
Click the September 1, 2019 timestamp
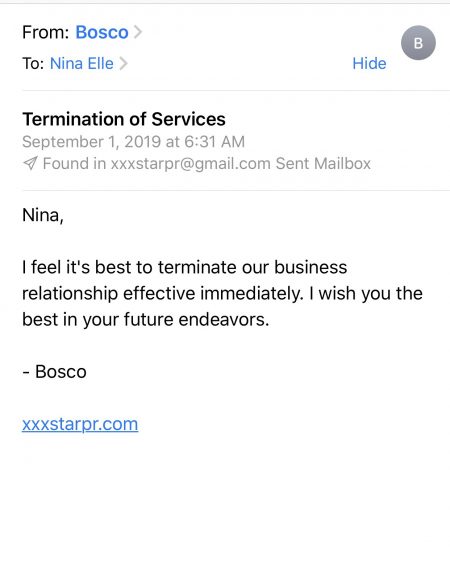(x=133, y=142)
